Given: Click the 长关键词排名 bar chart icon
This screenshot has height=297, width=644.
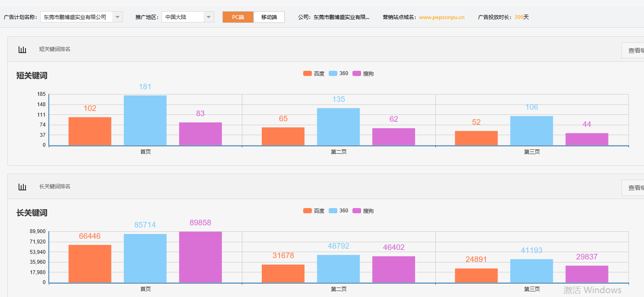Looking at the screenshot, I should click(22, 186).
